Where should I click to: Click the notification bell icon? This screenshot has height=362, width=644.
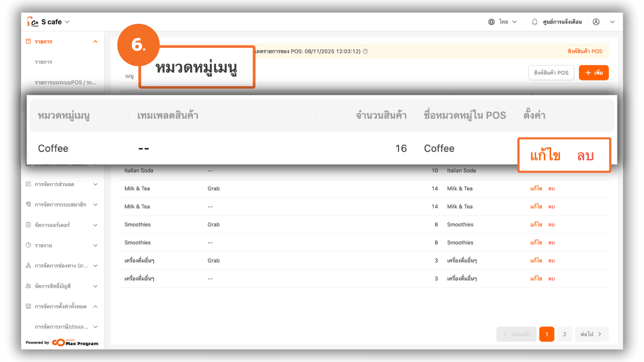tap(535, 22)
